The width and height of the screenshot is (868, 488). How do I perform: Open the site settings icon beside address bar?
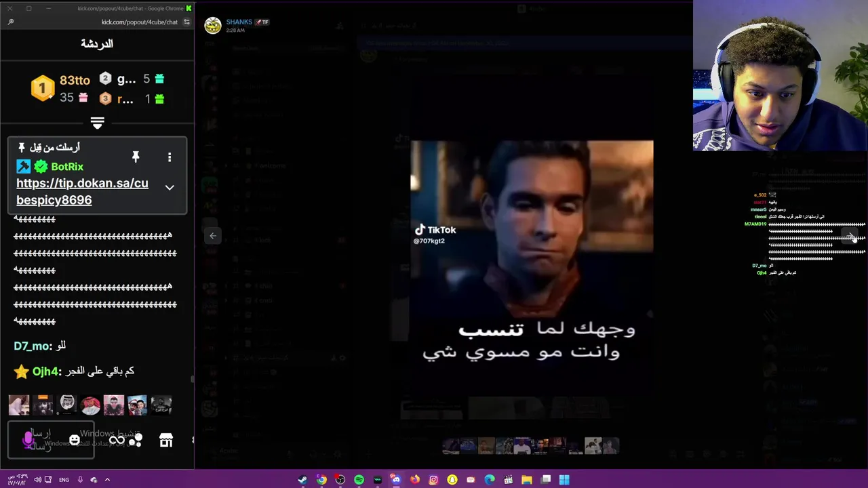tap(186, 22)
